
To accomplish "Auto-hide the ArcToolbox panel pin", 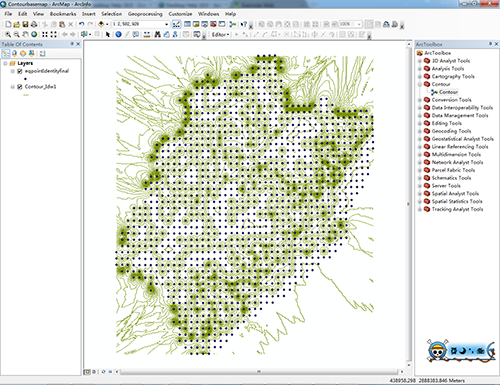I will click(490, 44).
